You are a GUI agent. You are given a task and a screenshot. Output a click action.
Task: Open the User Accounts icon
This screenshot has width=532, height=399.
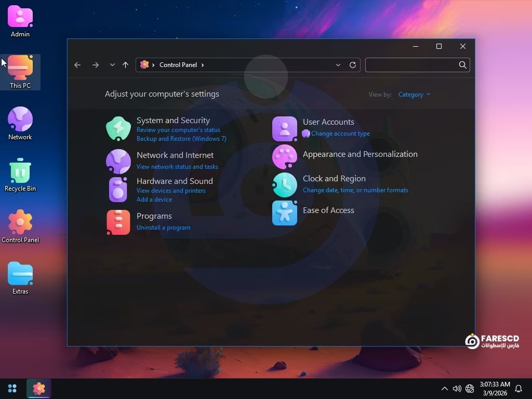[x=285, y=128]
